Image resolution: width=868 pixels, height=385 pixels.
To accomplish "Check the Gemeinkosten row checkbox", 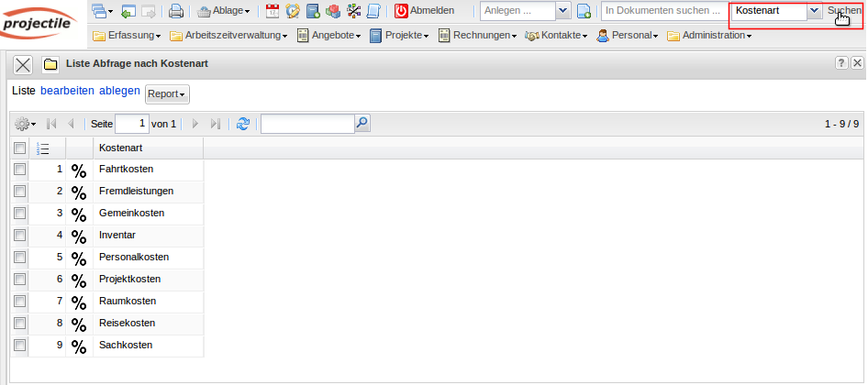I will [x=19, y=213].
